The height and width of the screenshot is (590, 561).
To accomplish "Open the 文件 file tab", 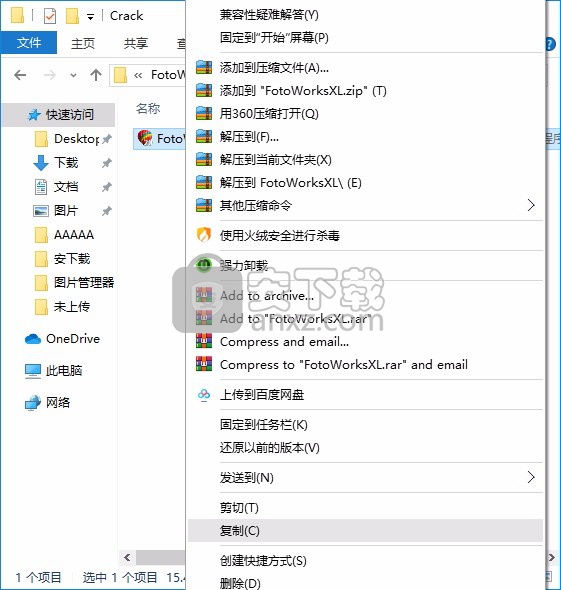I will click(29, 43).
